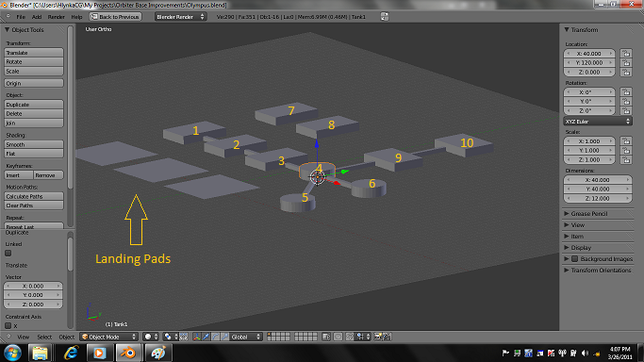Expand the Transform Orientations panel
644x362 pixels.
click(567, 270)
